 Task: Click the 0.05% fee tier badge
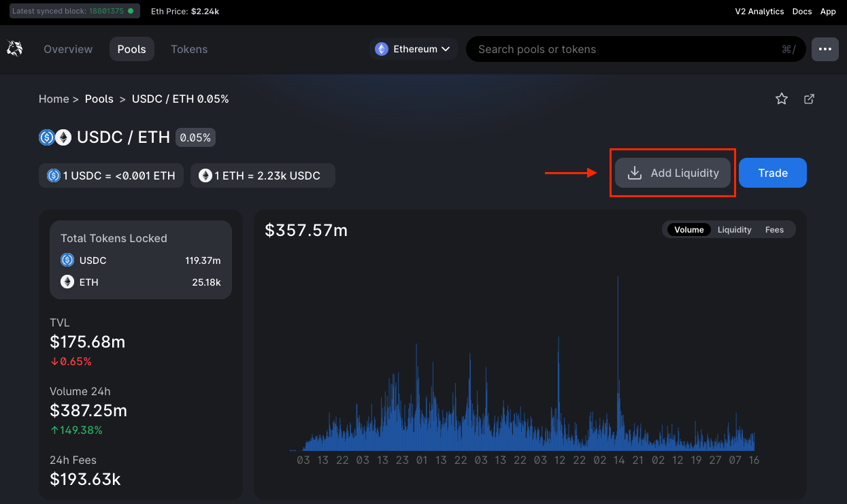point(195,137)
